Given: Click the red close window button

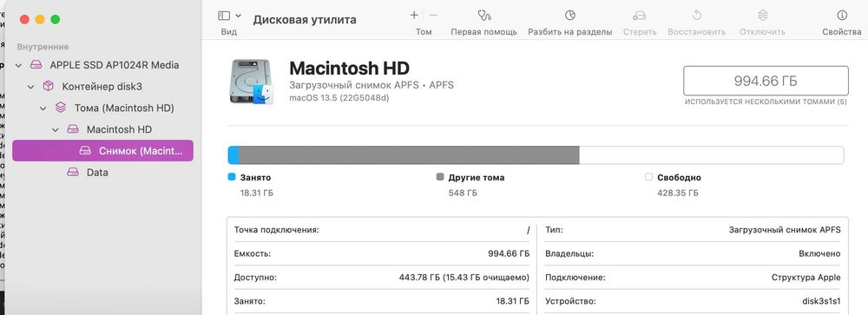Looking at the screenshot, I should pos(24,19).
